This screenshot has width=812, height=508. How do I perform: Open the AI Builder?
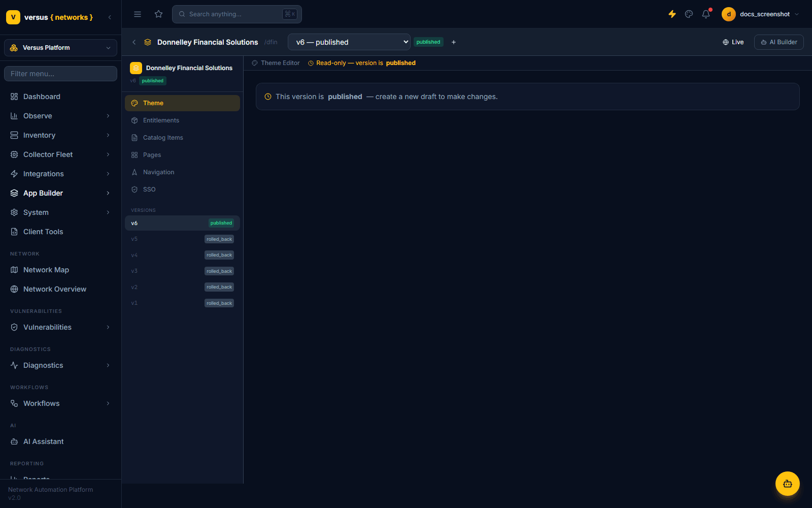click(779, 42)
